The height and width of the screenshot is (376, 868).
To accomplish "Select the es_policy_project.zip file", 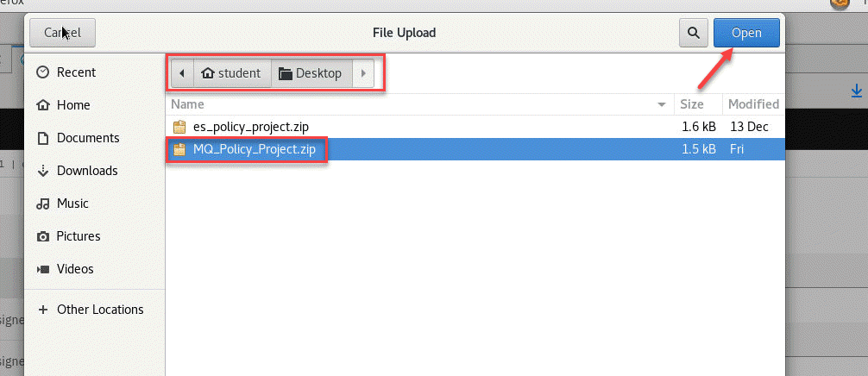I will 250,127.
